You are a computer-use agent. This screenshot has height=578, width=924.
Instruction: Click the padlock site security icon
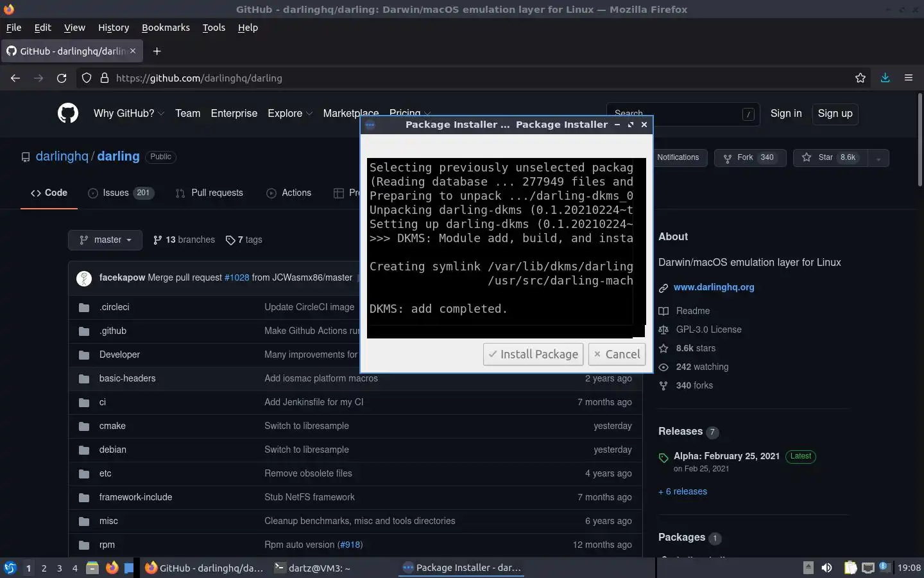tap(104, 78)
